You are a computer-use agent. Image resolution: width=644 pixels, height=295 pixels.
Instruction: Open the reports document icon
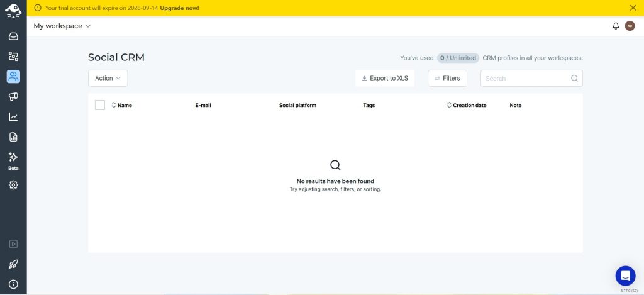(x=13, y=137)
